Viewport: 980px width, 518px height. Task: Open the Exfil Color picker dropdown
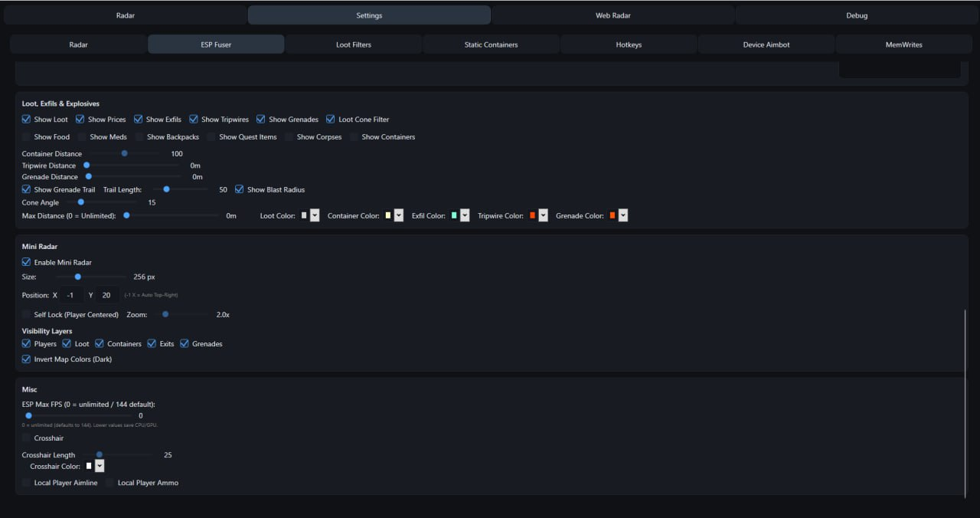pos(465,216)
